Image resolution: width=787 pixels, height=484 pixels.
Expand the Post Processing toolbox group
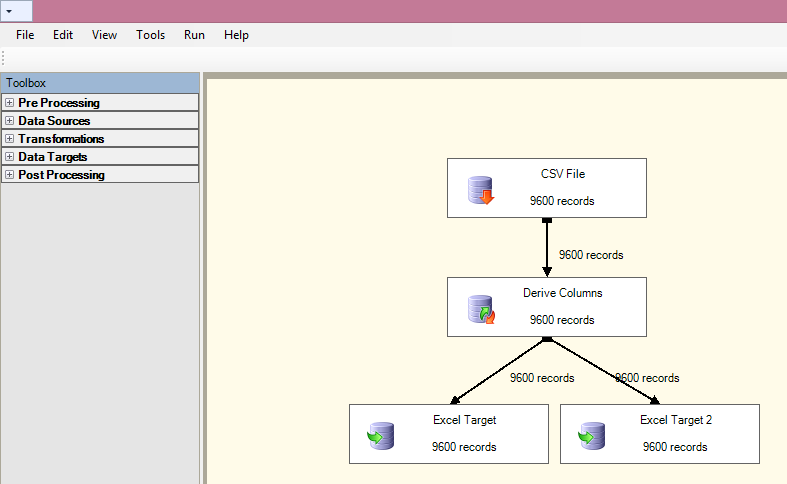tap(9, 175)
